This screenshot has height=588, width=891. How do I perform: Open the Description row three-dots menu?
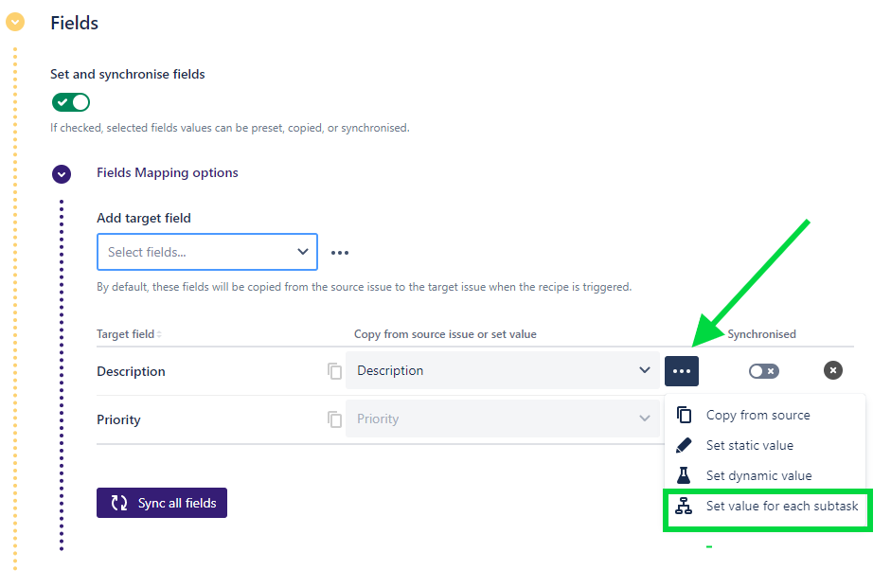tap(682, 370)
